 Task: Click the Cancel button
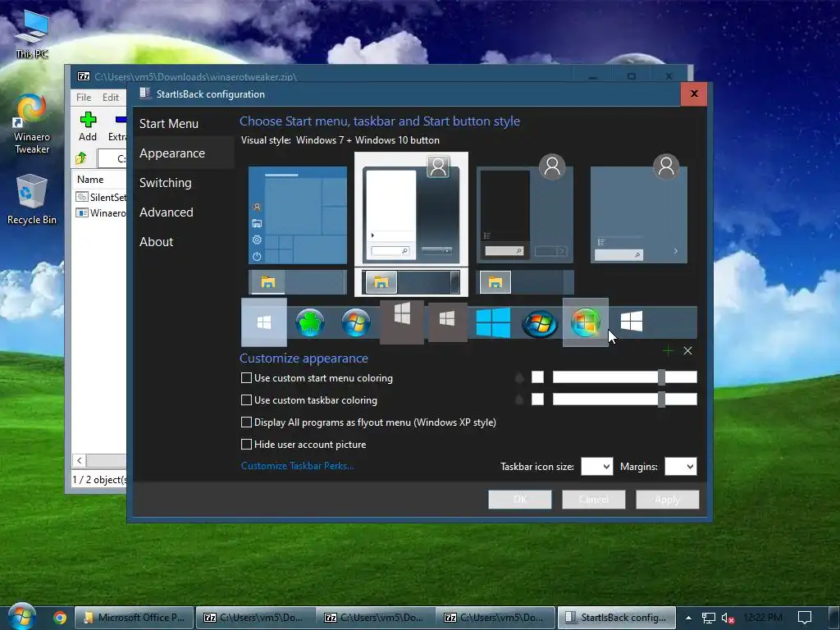point(594,500)
